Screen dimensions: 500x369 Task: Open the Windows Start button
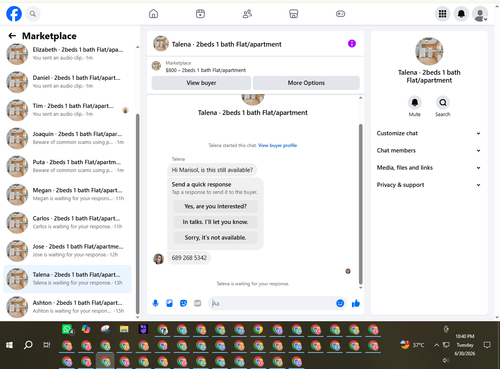tap(9, 345)
